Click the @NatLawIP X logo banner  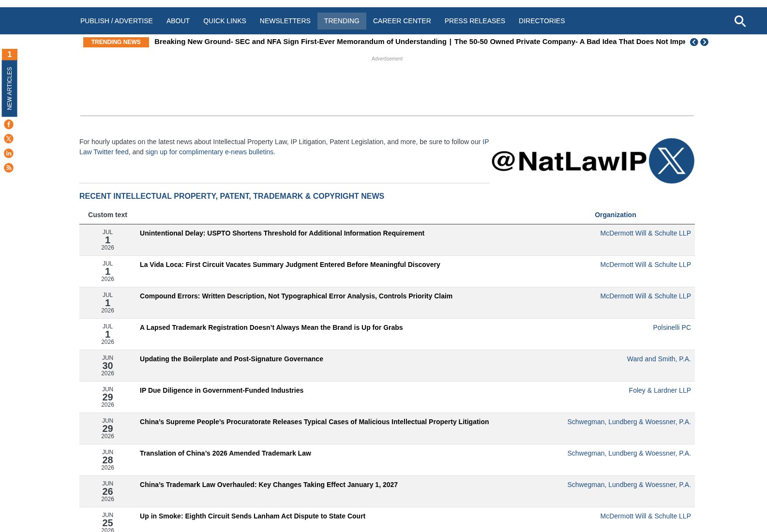pos(593,161)
